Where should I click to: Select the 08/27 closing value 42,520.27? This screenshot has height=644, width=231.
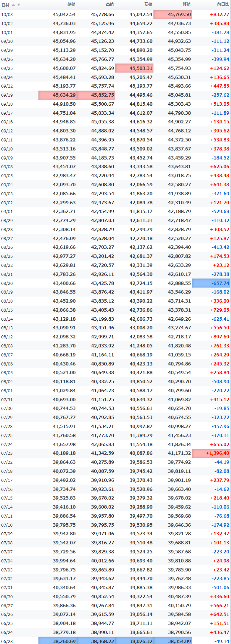pos(180,238)
